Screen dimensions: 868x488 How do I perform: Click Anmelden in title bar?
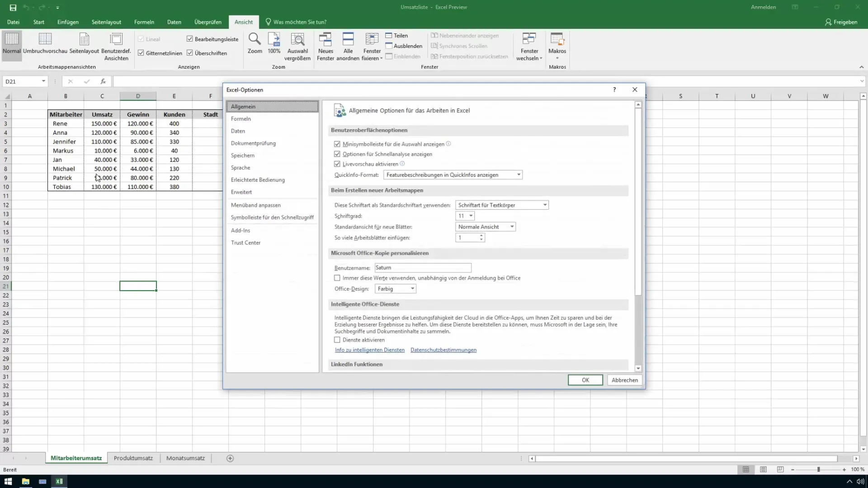(764, 7)
